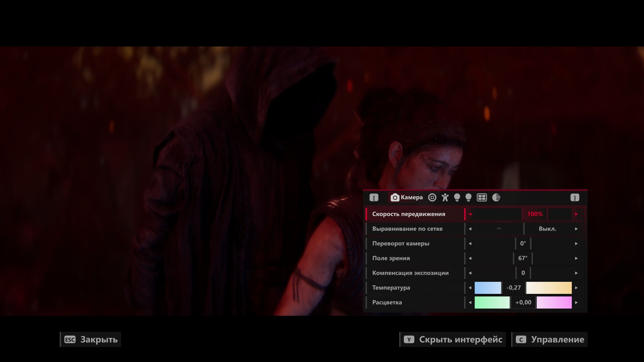
Task: Open the Управление controls button
Action: (549, 340)
